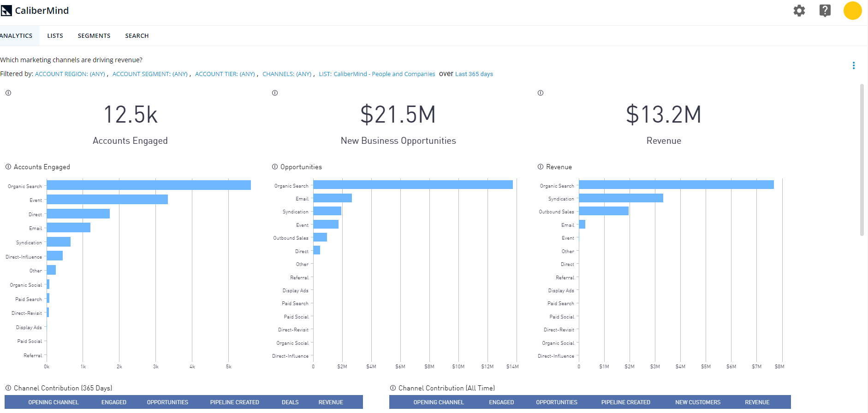Click info icon above $21.5M metric
This screenshot has height=413, width=868.
275,93
